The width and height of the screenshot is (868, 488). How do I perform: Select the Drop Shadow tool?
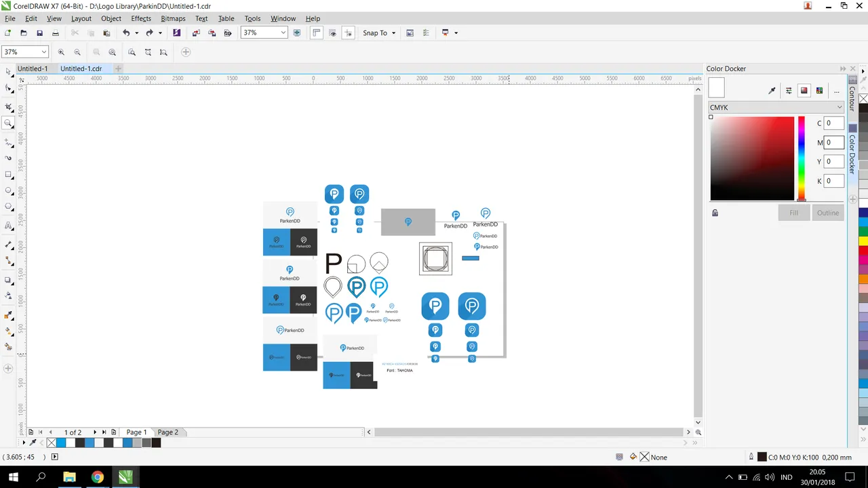click(8, 279)
